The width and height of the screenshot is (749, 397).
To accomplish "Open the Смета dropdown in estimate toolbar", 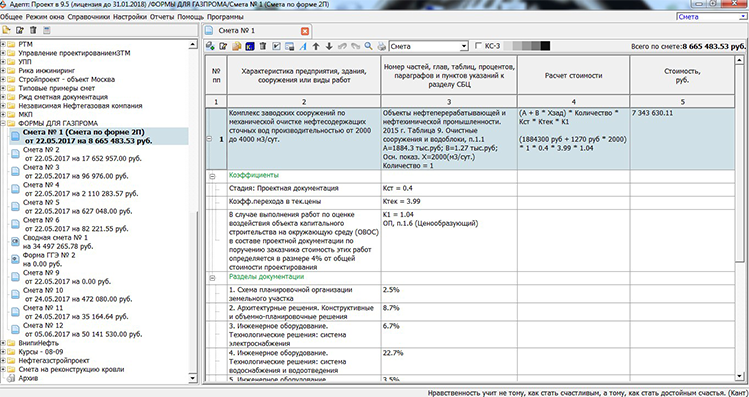I will (464, 46).
